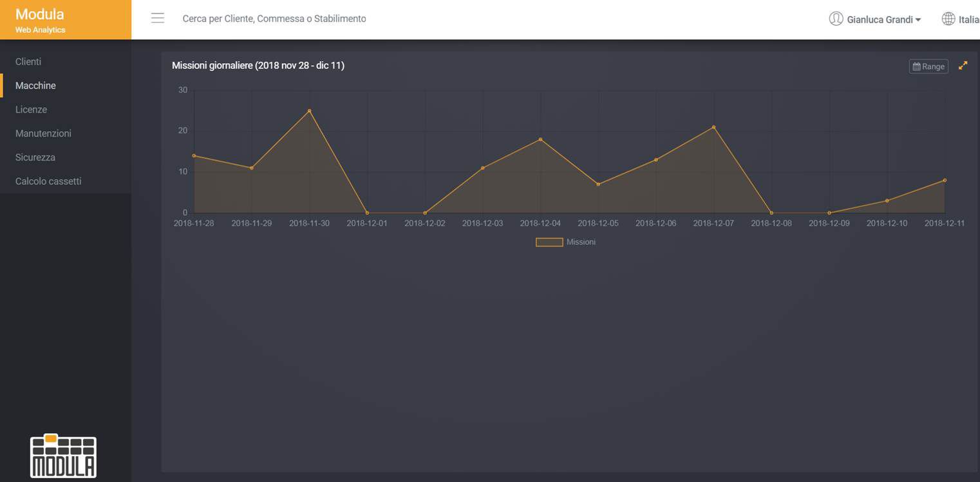Navigate to Sicurezza
Screen dimensions: 980x482
click(x=35, y=157)
